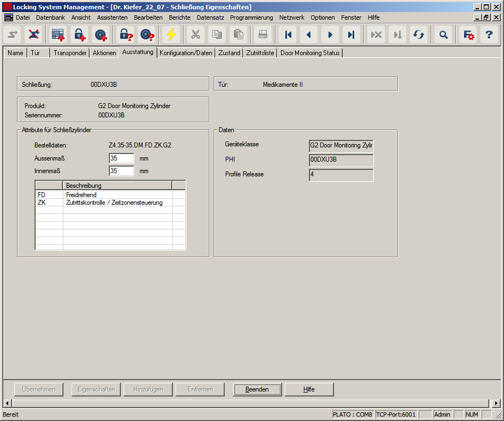Screen dimensions: 504x421
Task: Open the Berichte menu
Action: point(179,17)
